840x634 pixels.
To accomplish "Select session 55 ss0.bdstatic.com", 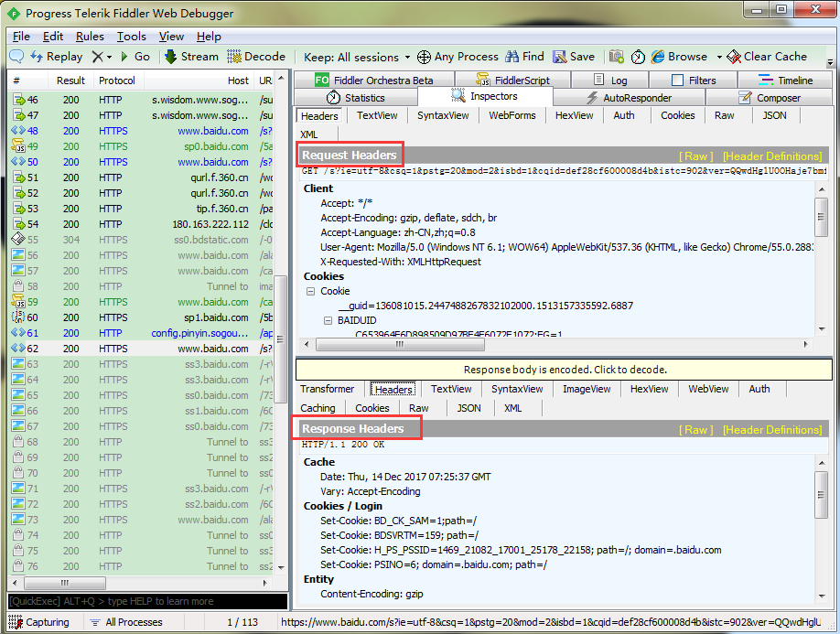I will 142,240.
